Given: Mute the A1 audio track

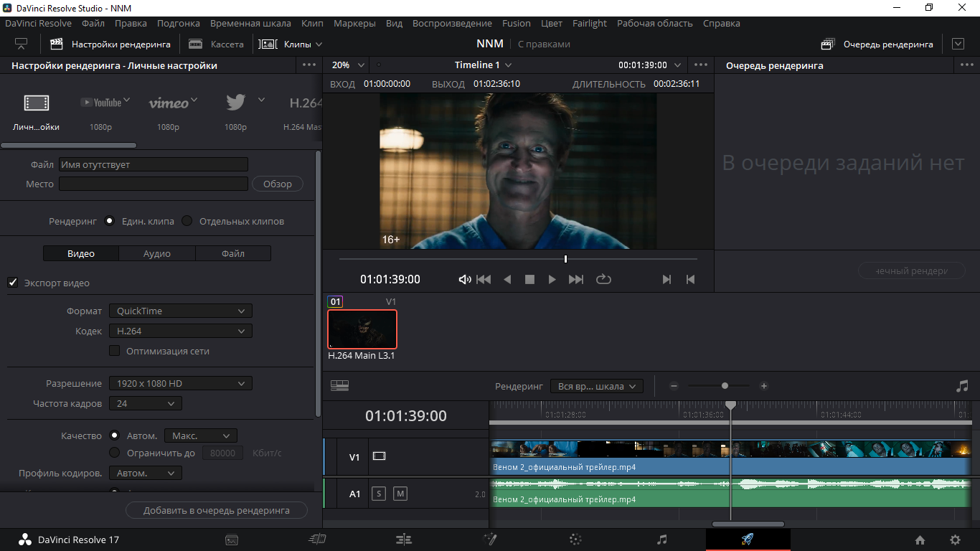Looking at the screenshot, I should pyautogui.click(x=400, y=494).
